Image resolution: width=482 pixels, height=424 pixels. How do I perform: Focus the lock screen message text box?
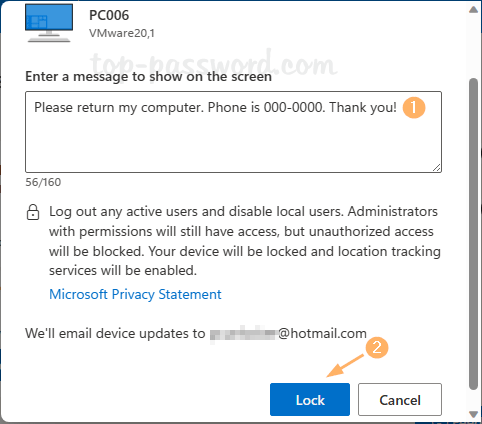[233, 132]
